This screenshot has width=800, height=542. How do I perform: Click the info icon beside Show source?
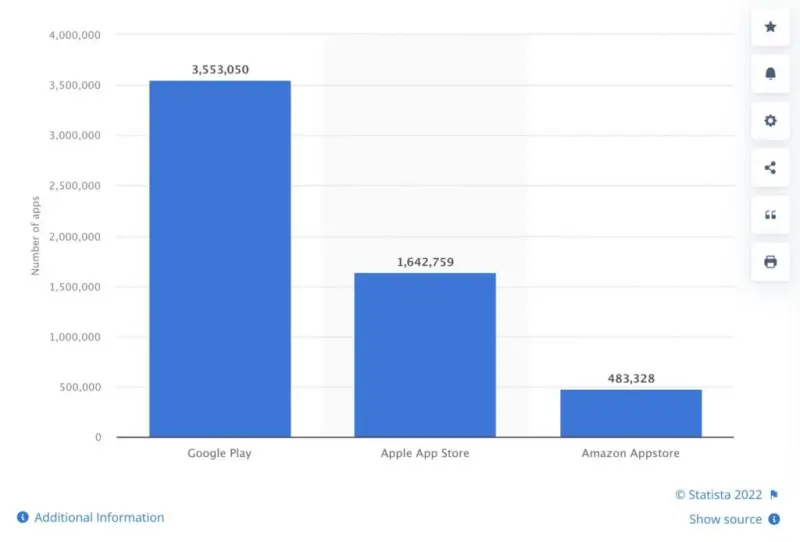pyautogui.click(x=774, y=520)
